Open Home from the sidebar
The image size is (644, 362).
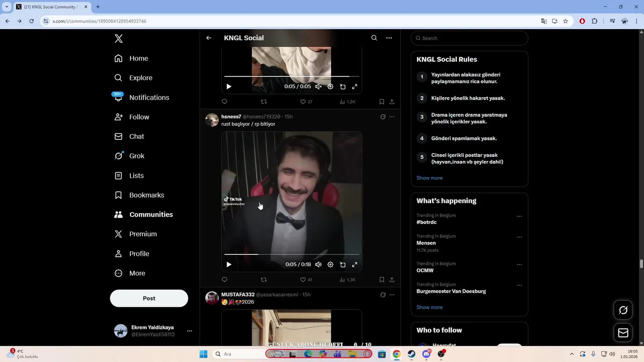[x=131, y=58]
